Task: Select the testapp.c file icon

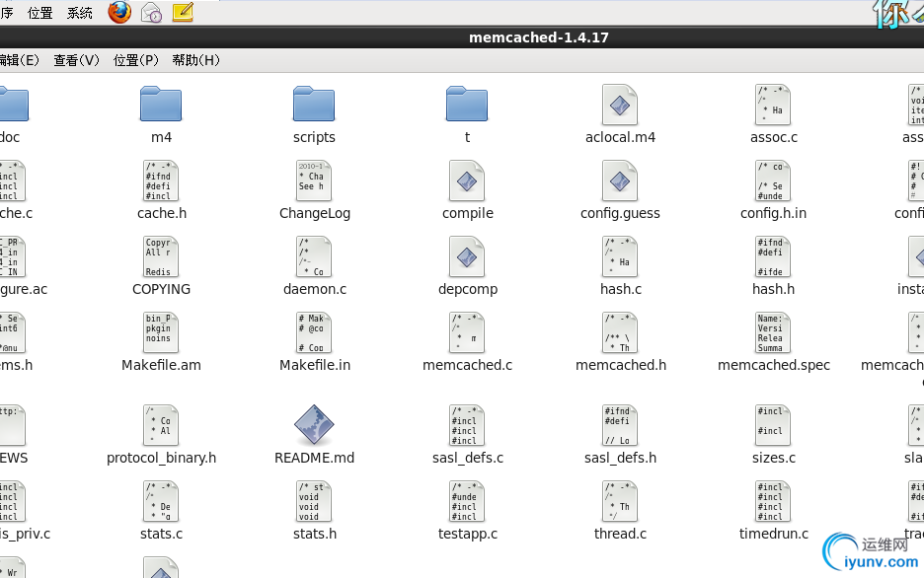Action: click(x=467, y=501)
